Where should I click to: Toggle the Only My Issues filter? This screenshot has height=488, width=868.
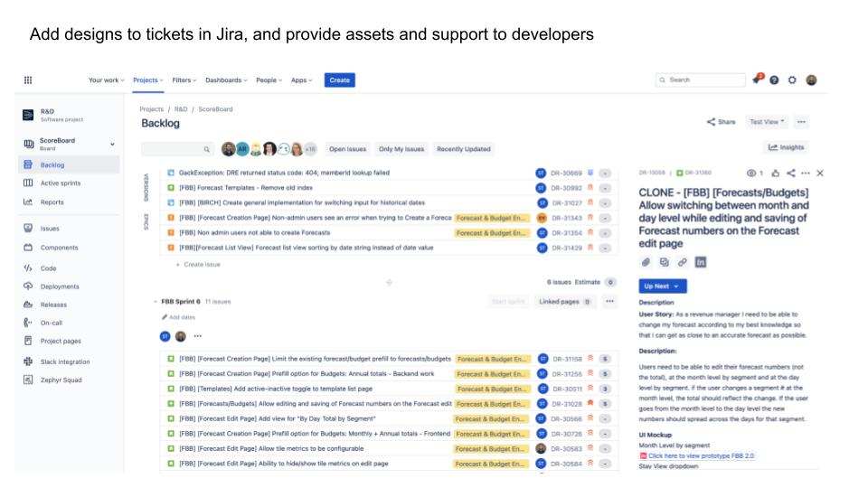pyautogui.click(x=401, y=149)
